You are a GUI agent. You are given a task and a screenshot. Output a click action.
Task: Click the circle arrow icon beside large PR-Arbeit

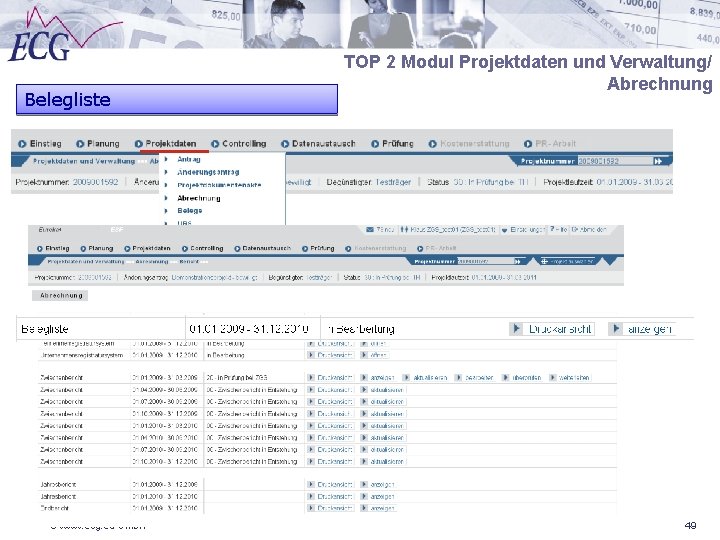click(x=528, y=144)
